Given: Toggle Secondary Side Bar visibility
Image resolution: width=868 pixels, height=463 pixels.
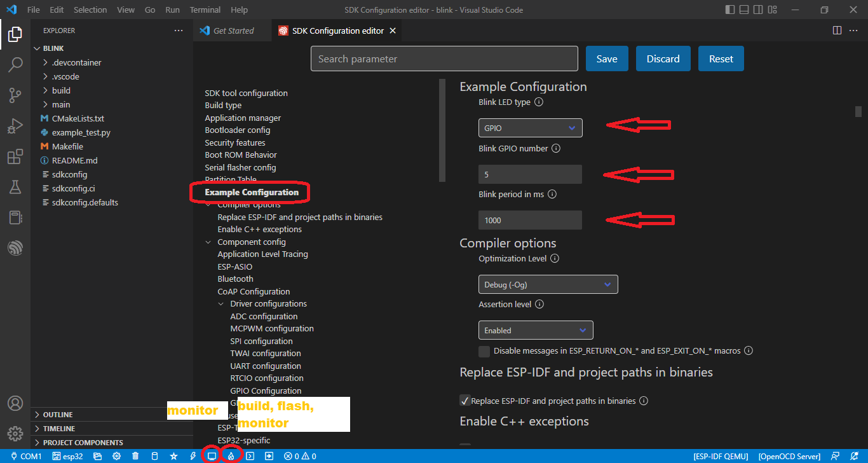Looking at the screenshot, I should click(759, 10).
